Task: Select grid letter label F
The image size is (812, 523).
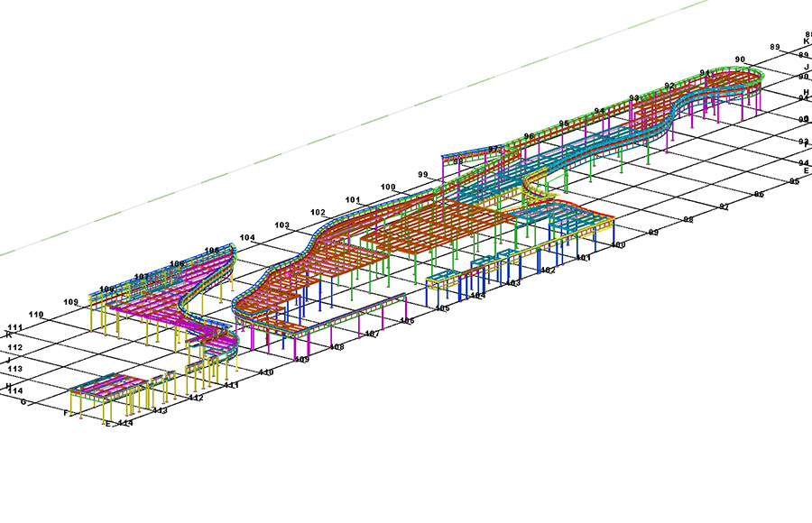Action: pos(66,413)
